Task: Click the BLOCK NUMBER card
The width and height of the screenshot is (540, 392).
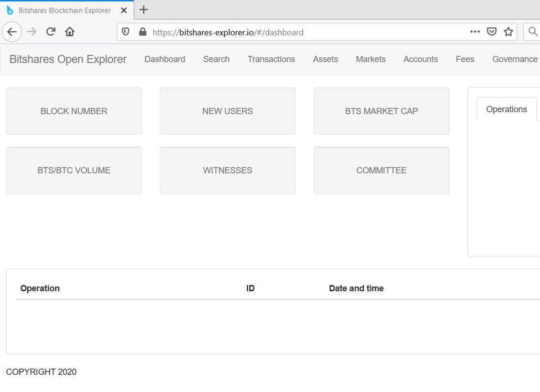Action: tap(74, 111)
